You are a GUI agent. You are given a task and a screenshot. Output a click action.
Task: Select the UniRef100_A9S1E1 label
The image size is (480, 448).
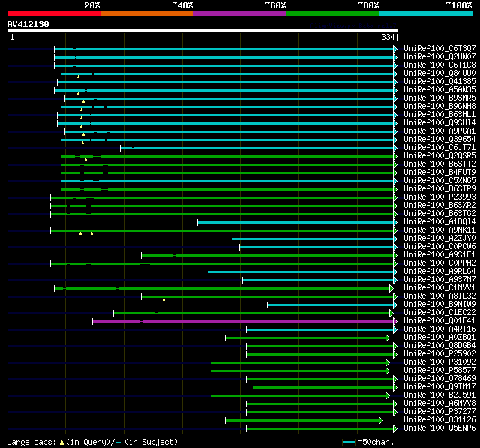pos(439,255)
